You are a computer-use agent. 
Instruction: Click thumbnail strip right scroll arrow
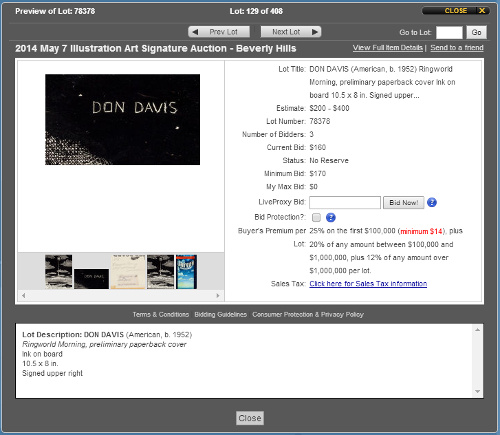click(218, 295)
